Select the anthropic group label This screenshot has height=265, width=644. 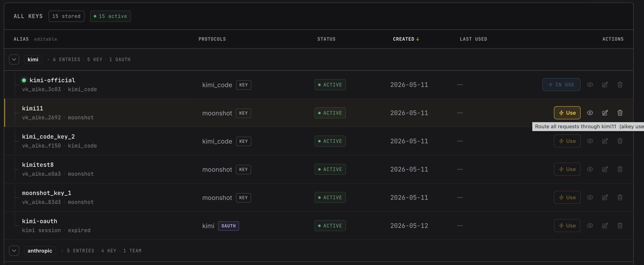pos(40,251)
